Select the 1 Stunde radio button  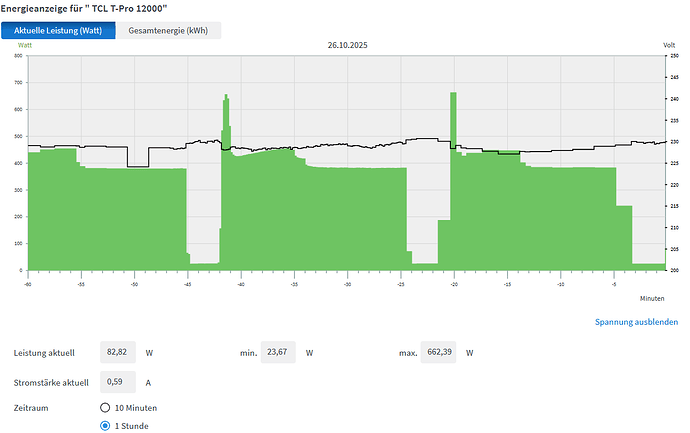coord(106,426)
